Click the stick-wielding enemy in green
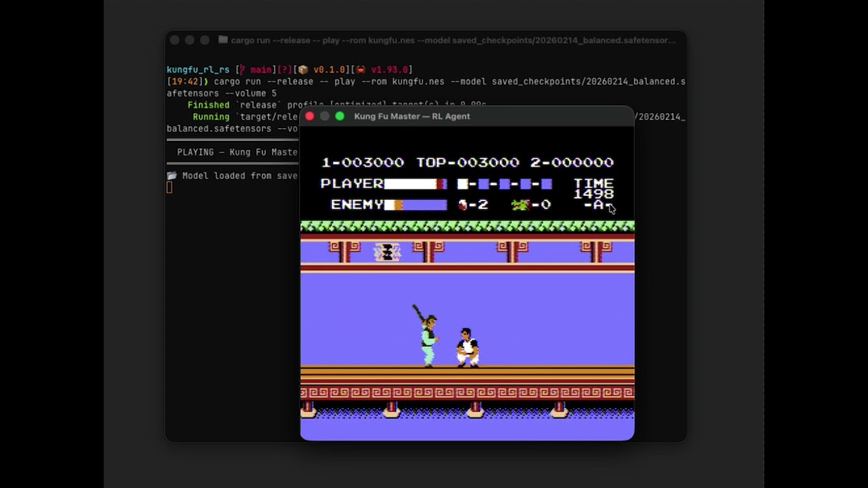Image resolution: width=868 pixels, height=488 pixels. tap(427, 335)
